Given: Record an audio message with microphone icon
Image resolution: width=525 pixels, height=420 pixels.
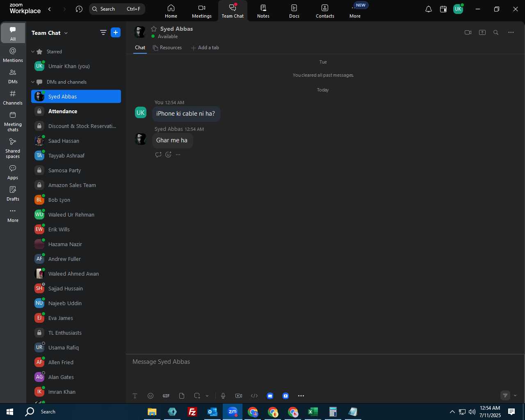Looking at the screenshot, I should [x=223, y=396].
